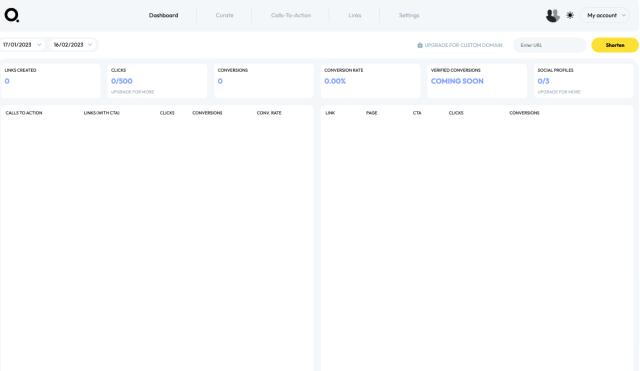Click the CTA column header
This screenshot has height=371, width=640.
click(x=417, y=113)
